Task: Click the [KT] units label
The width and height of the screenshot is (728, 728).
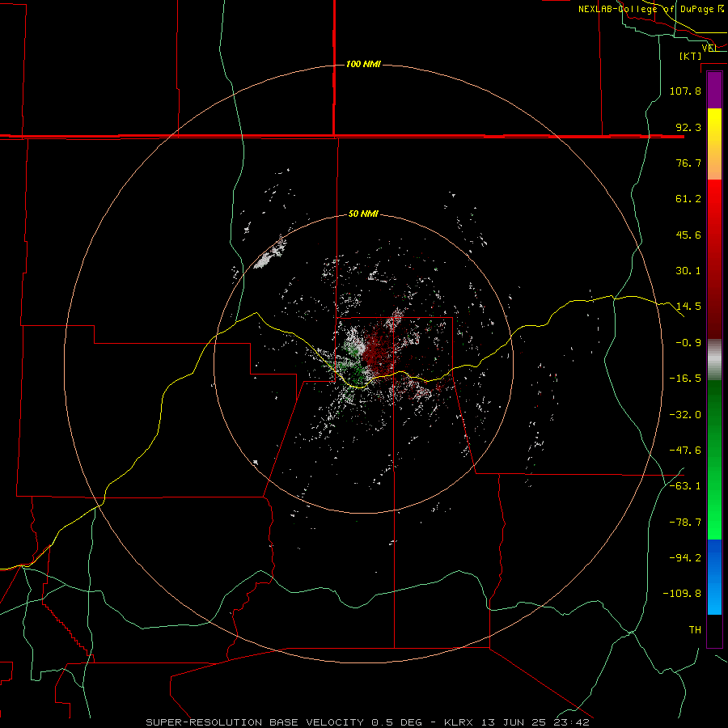Action: pos(691,56)
